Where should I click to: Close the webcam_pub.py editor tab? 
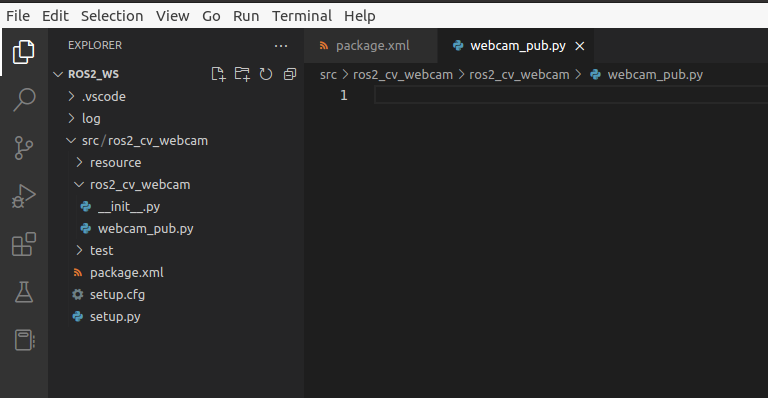pyautogui.click(x=579, y=46)
